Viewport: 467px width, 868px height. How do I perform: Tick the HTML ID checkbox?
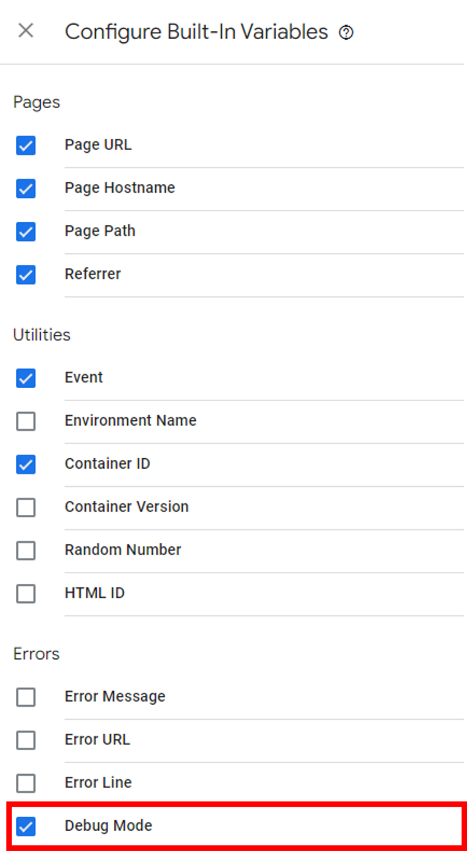click(26, 594)
